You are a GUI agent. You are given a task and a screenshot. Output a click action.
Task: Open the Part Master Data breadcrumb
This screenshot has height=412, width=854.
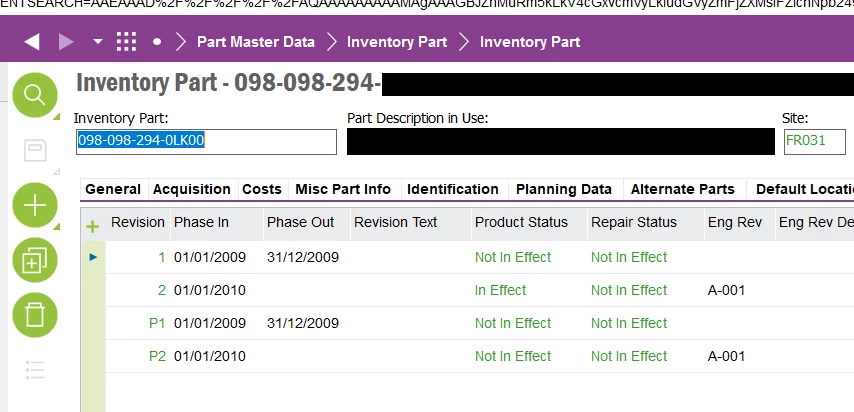click(x=255, y=42)
